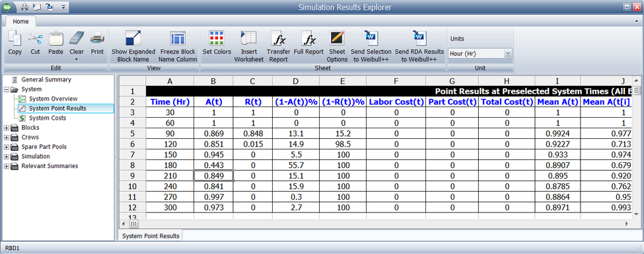Send Selection to Weibull++

pos(371,38)
